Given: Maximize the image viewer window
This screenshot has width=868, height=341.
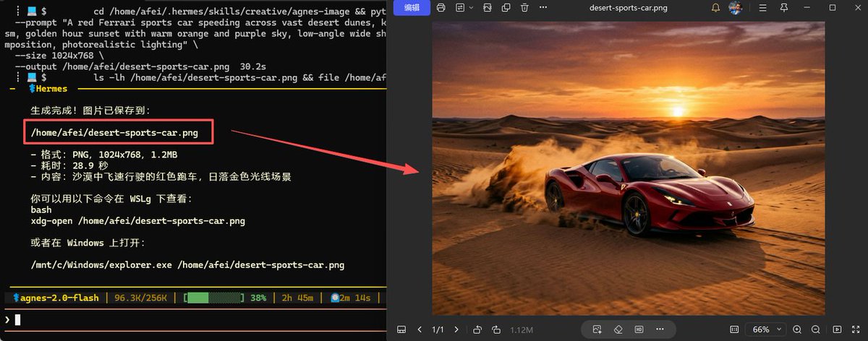Looking at the screenshot, I should (x=832, y=8).
